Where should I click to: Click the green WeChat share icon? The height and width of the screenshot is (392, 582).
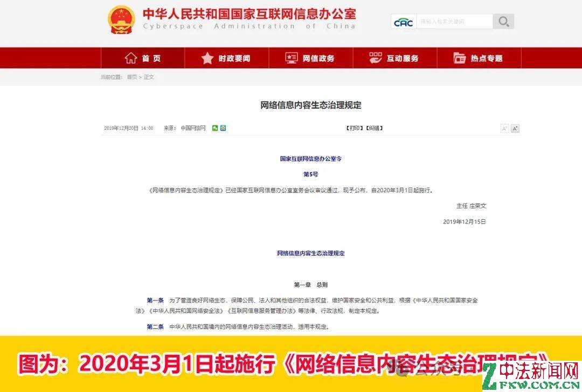[x=215, y=128]
